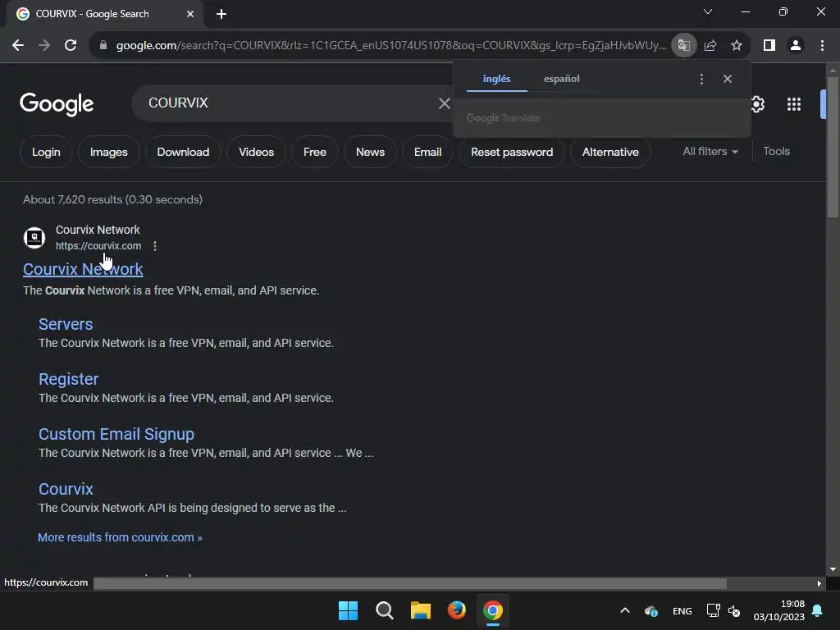The width and height of the screenshot is (840, 630).
Task: Select the español tab in translate popup
Action: [561, 79]
